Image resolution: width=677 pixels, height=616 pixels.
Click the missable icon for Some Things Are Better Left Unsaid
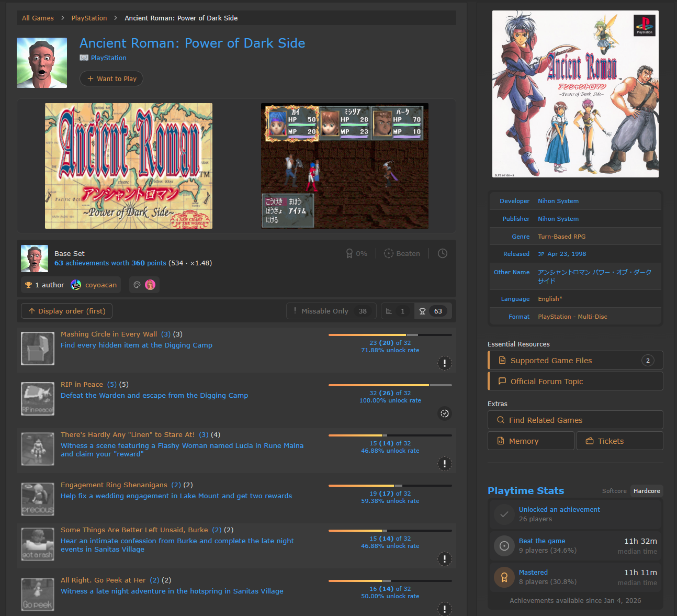445,559
